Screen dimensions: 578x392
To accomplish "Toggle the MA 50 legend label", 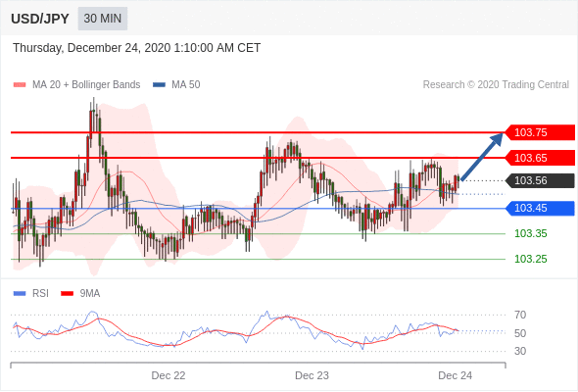I will click(186, 85).
